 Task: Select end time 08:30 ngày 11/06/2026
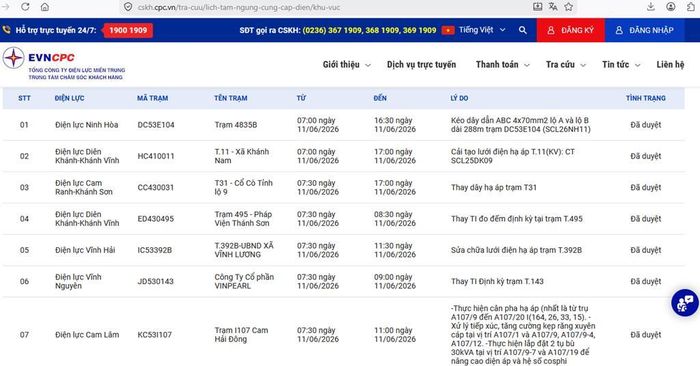[395, 219]
